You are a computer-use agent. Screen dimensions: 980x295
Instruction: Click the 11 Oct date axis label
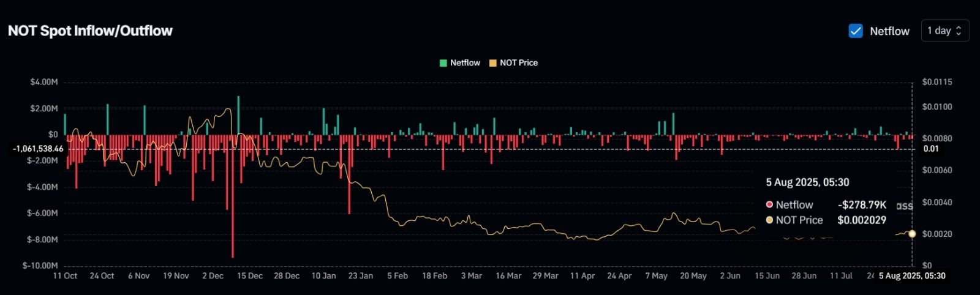pyautogui.click(x=65, y=276)
